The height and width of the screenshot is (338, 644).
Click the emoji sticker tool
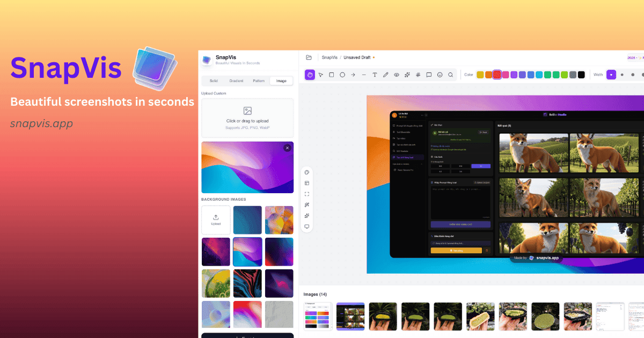(x=440, y=75)
